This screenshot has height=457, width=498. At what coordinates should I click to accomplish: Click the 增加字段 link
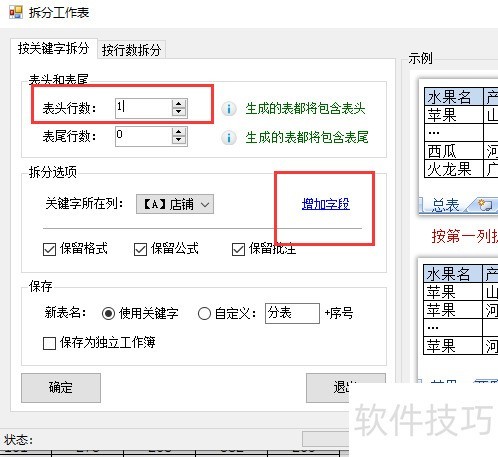(326, 204)
